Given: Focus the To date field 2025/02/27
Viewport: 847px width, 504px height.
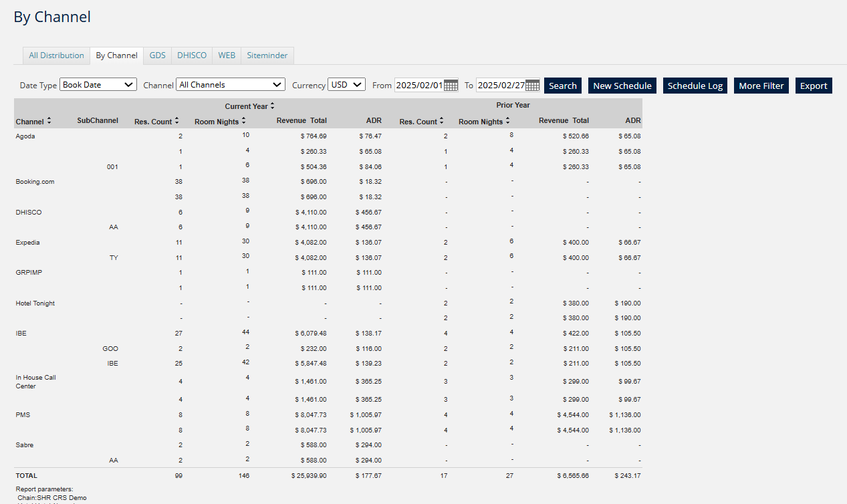Looking at the screenshot, I should point(501,86).
